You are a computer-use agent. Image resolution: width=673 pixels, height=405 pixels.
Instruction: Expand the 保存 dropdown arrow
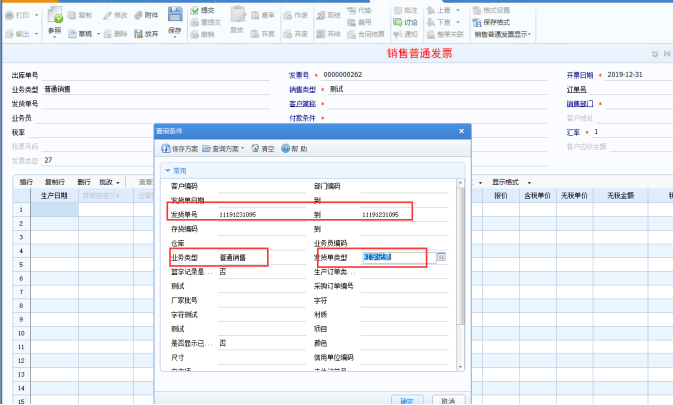click(x=175, y=37)
